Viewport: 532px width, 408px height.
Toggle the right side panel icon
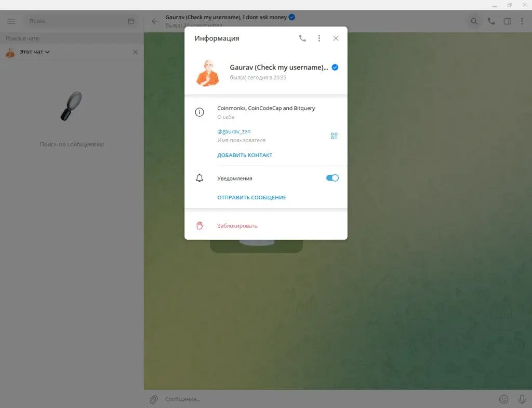click(x=507, y=21)
